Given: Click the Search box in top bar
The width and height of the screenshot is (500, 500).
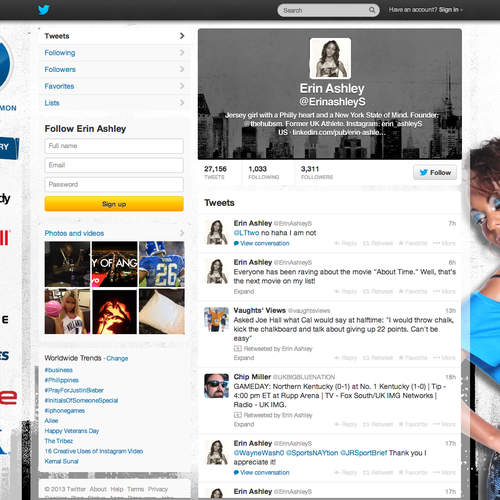Looking at the screenshot, I should click(x=328, y=10).
